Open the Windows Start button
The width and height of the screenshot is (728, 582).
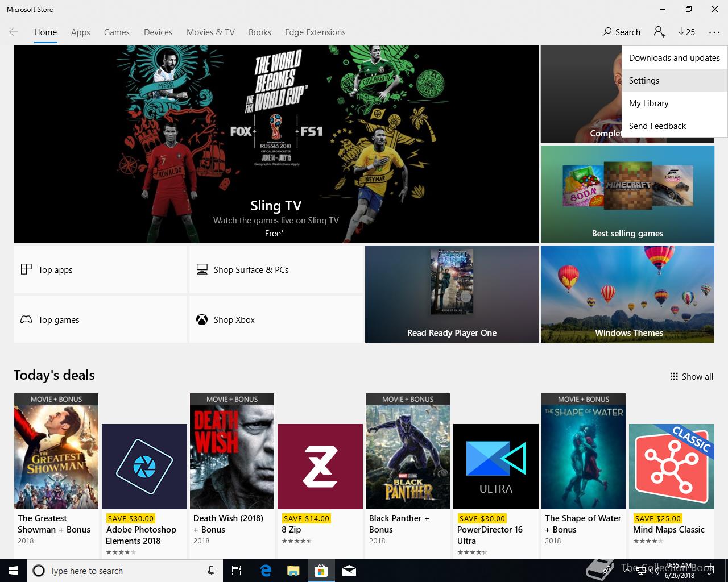(14, 571)
